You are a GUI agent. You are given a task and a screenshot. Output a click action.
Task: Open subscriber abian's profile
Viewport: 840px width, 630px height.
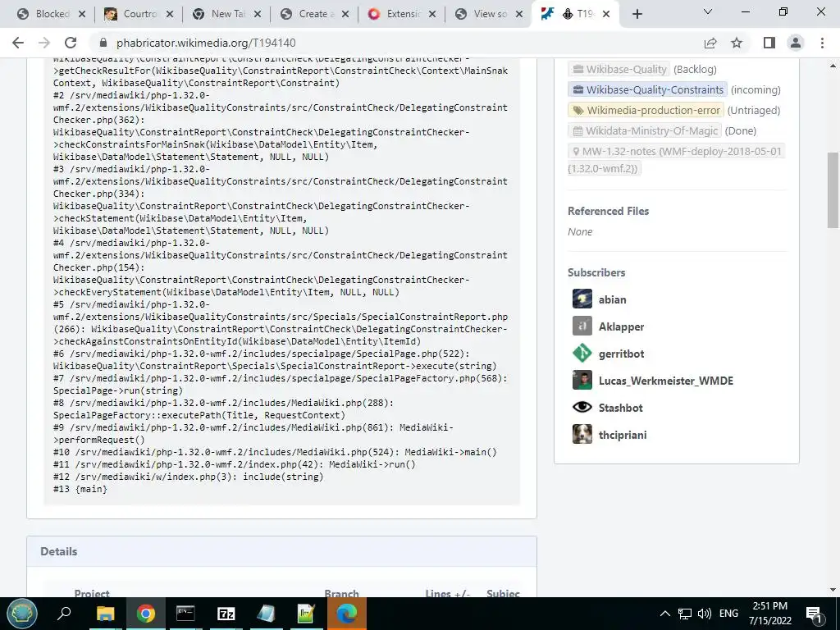pos(612,299)
